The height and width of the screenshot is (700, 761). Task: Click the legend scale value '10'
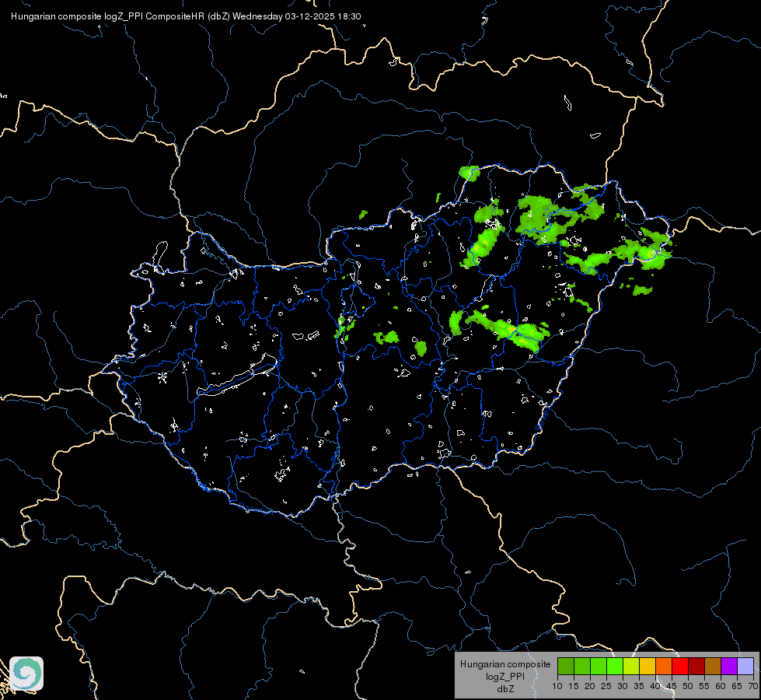[557, 687]
